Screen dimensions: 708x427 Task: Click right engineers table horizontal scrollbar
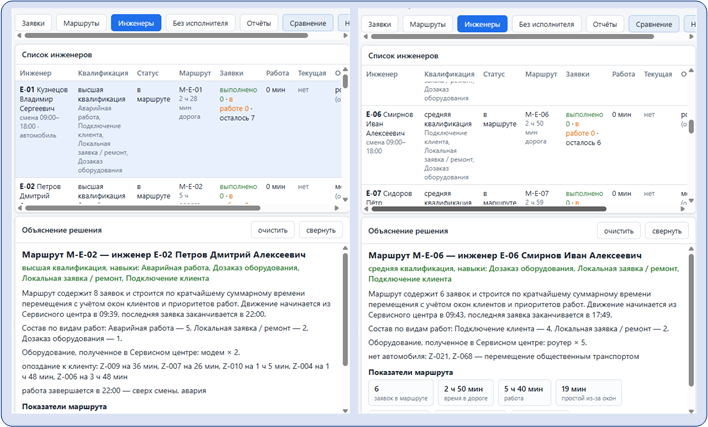[x=489, y=209]
